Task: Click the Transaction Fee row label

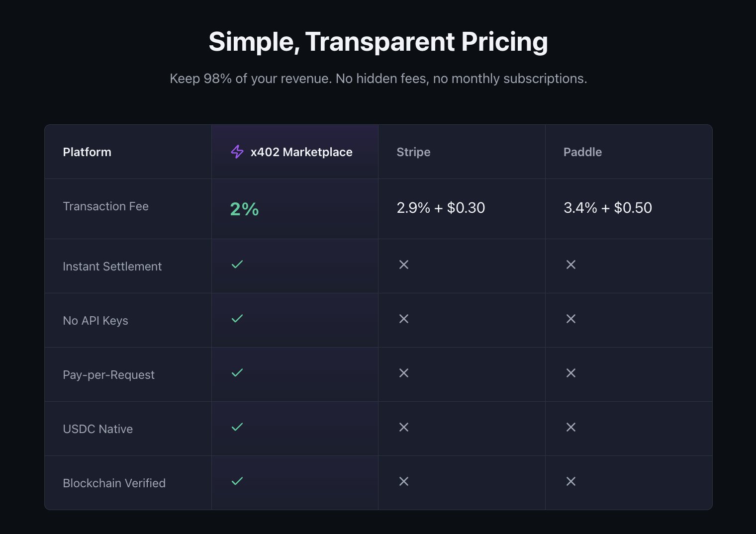Action: coord(105,206)
